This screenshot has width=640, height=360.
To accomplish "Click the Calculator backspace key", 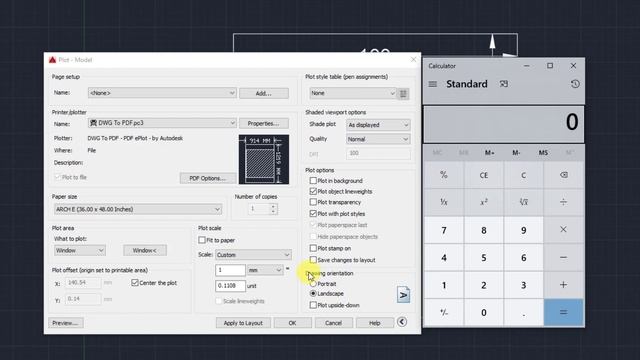I will pos(563,175).
